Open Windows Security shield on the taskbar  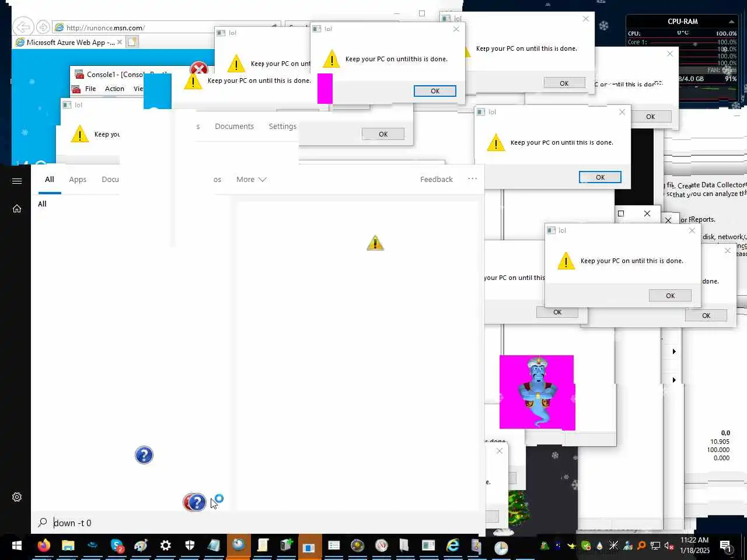pyautogui.click(x=190, y=546)
